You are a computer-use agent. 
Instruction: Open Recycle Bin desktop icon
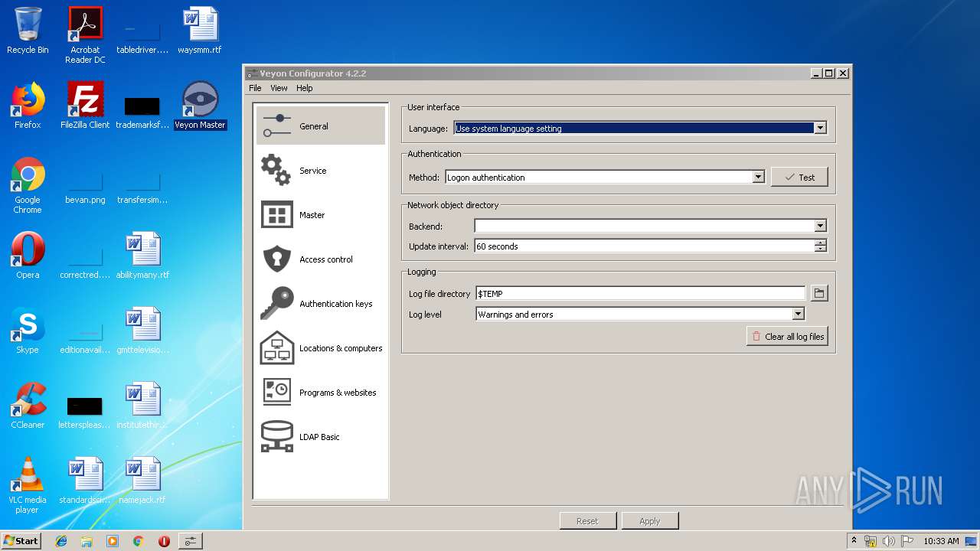(x=28, y=31)
